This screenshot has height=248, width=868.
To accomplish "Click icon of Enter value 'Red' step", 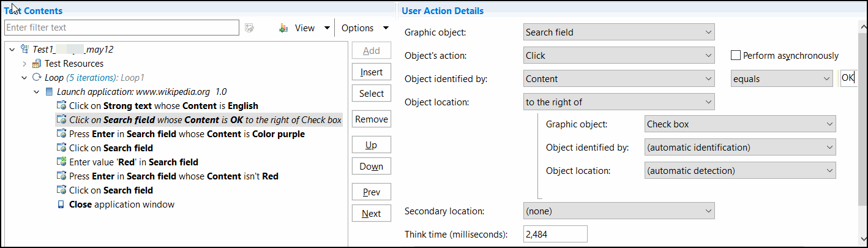I will pyautogui.click(x=61, y=162).
